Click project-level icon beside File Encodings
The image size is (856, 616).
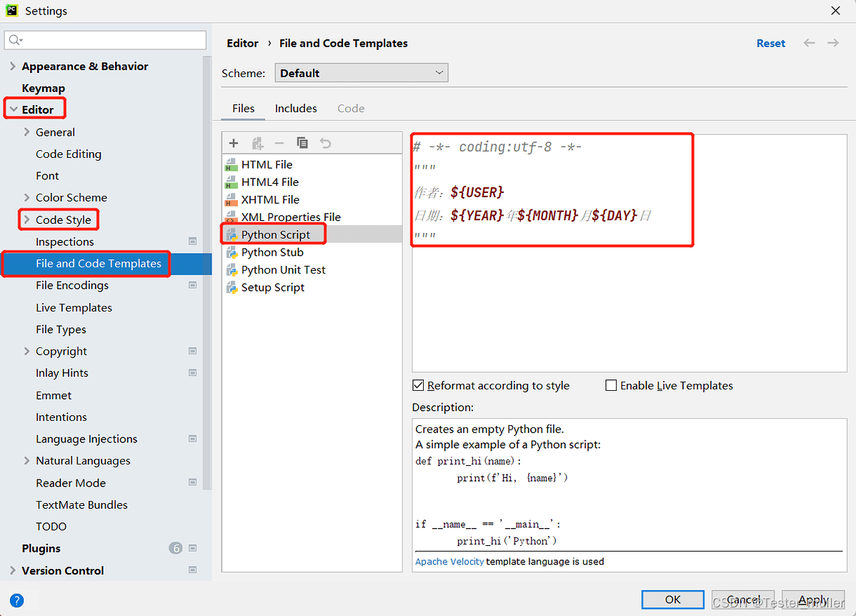pos(193,284)
